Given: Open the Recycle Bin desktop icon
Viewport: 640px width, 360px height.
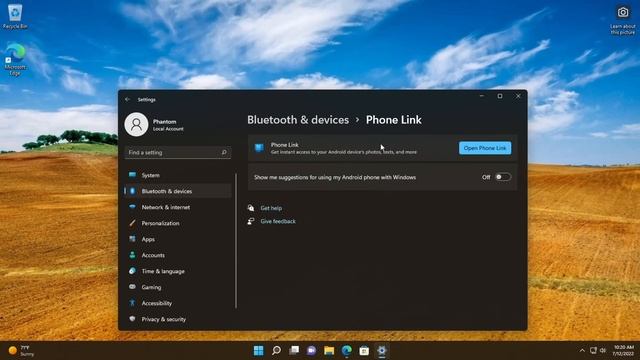Looking at the screenshot, I should click(x=15, y=16).
